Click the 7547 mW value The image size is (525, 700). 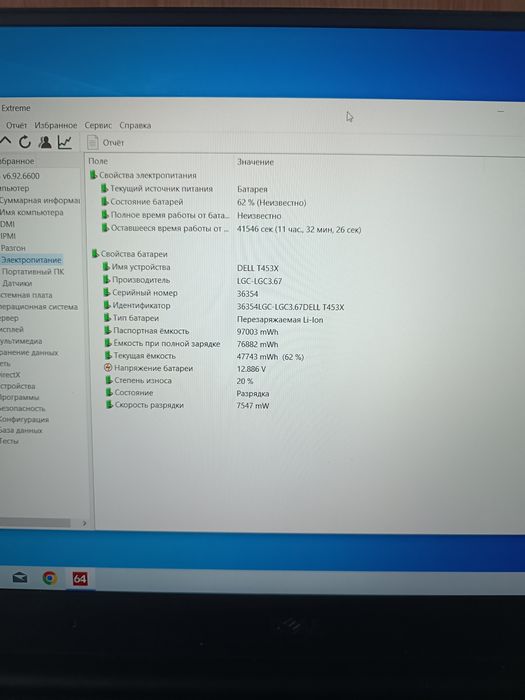(x=253, y=406)
